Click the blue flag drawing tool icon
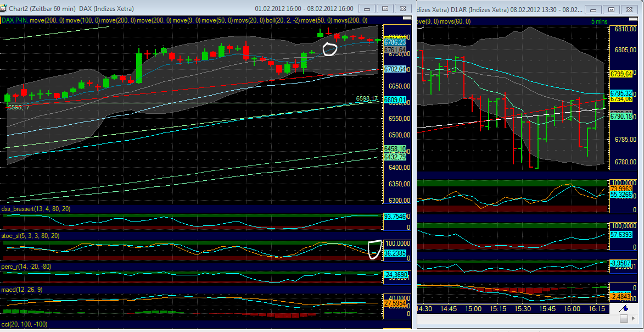The image size is (644, 332). click(624, 308)
